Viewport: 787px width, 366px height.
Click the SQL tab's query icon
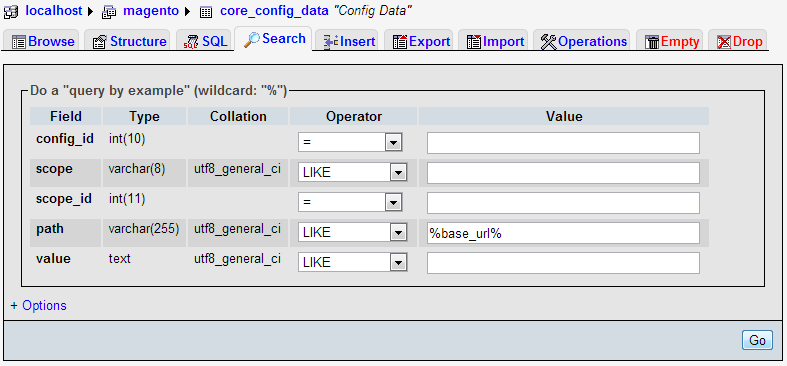point(191,42)
